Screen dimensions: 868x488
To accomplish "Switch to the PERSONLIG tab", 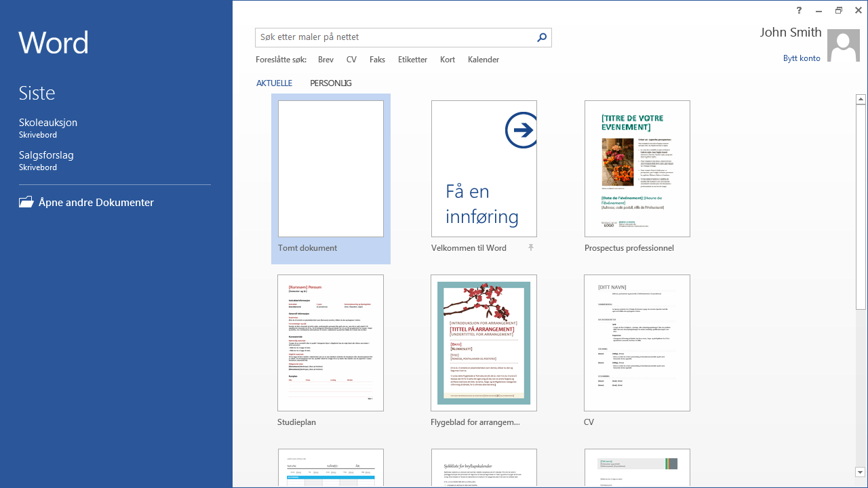I will click(331, 83).
